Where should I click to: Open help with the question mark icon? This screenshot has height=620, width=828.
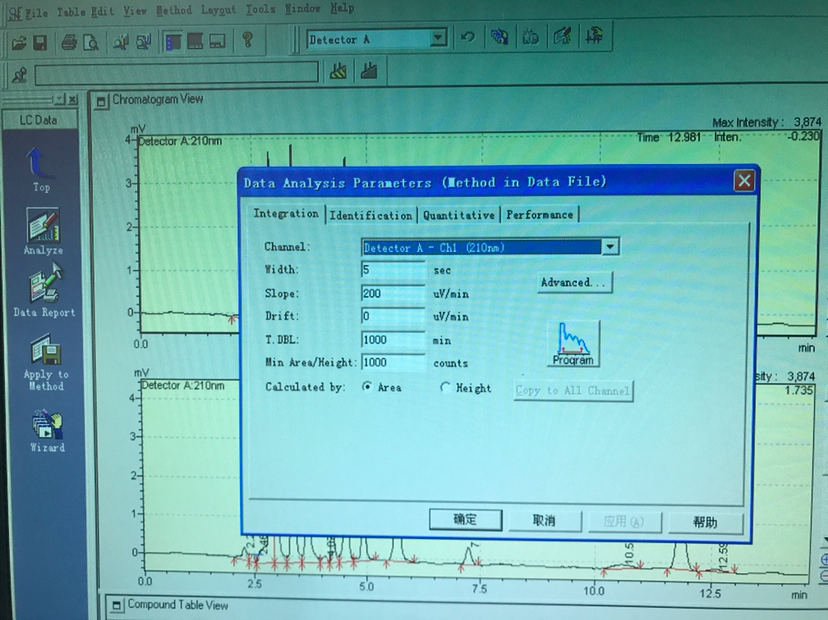[x=247, y=40]
